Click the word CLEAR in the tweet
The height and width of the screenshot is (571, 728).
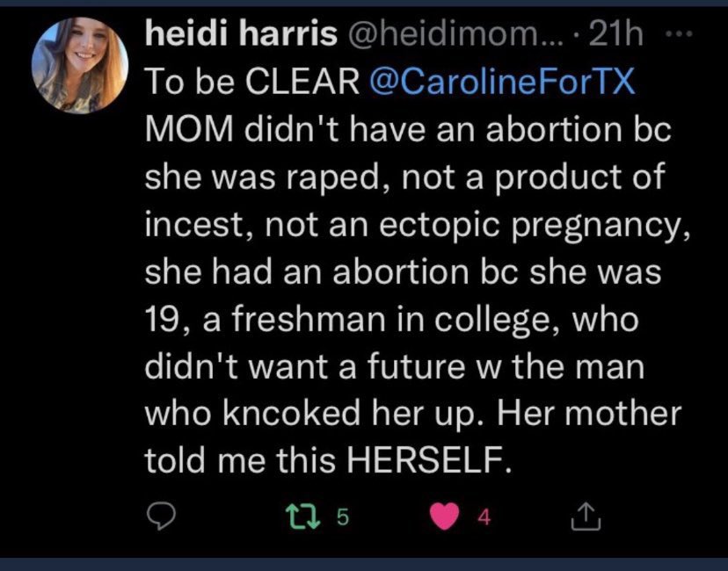(302, 82)
